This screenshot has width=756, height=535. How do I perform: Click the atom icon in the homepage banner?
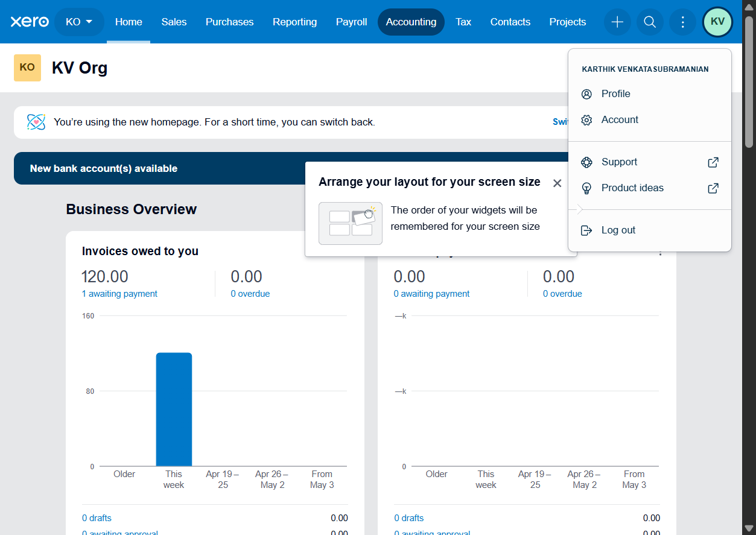pos(36,122)
